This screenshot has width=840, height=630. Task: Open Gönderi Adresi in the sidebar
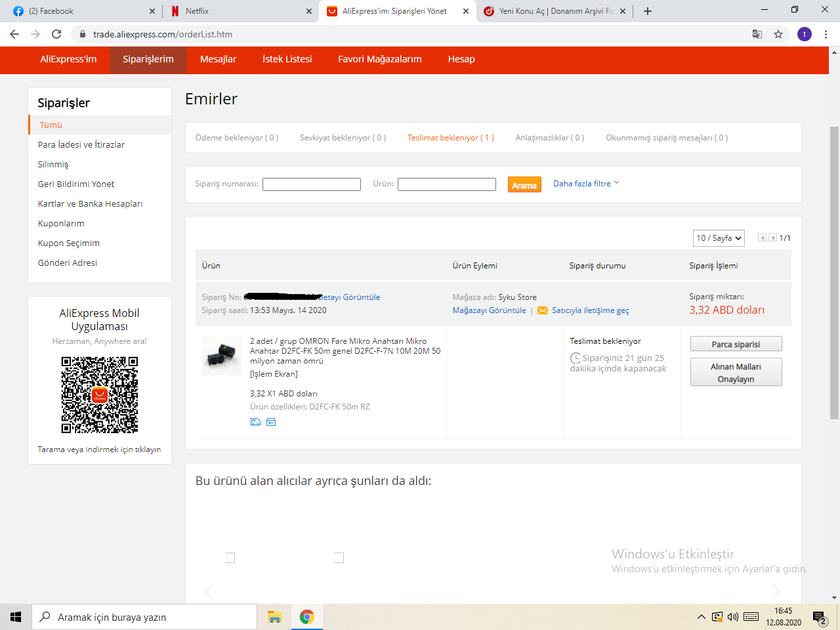[68, 262]
